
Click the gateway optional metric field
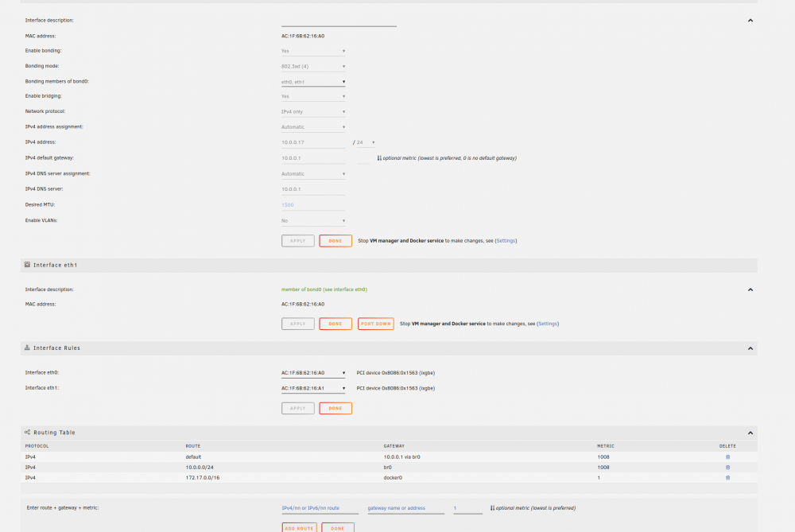(363, 158)
